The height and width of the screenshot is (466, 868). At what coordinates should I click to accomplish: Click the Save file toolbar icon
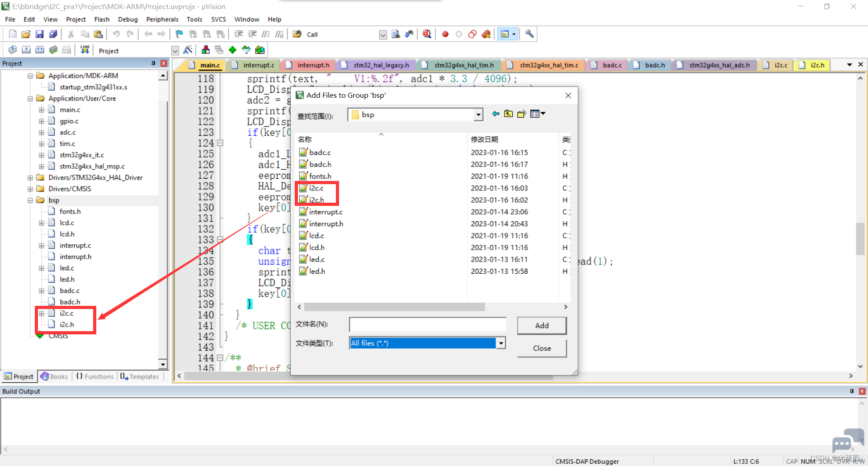[x=39, y=34]
